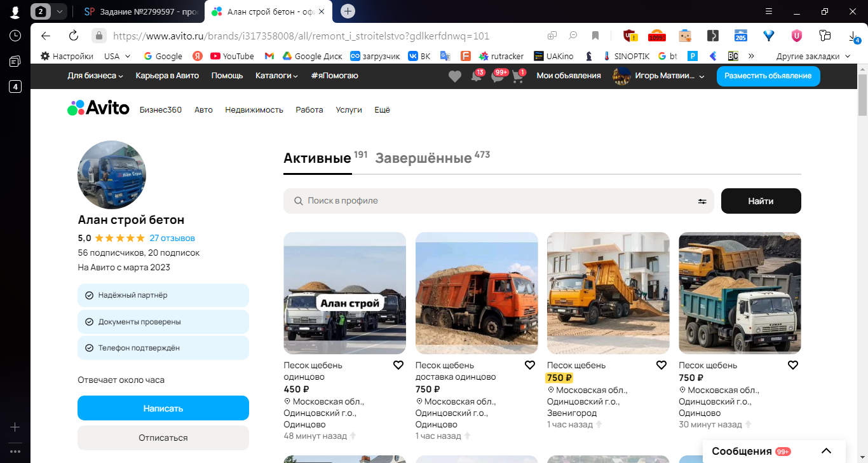The width and height of the screenshot is (868, 463).
Task: Open Алан строй listing thumbnail
Action: 344,293
